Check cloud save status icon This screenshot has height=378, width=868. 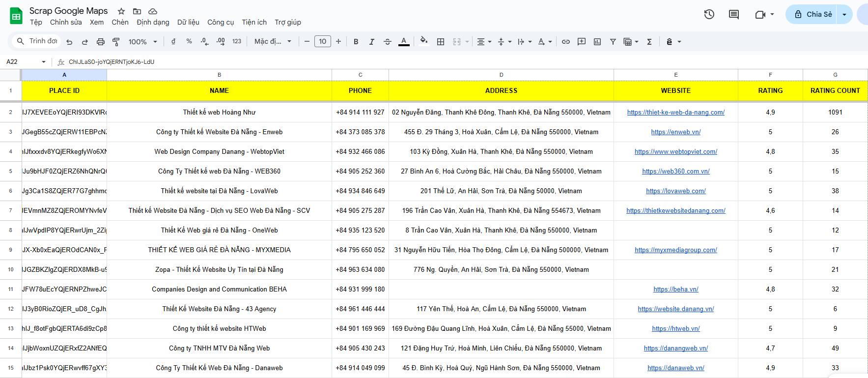[153, 11]
